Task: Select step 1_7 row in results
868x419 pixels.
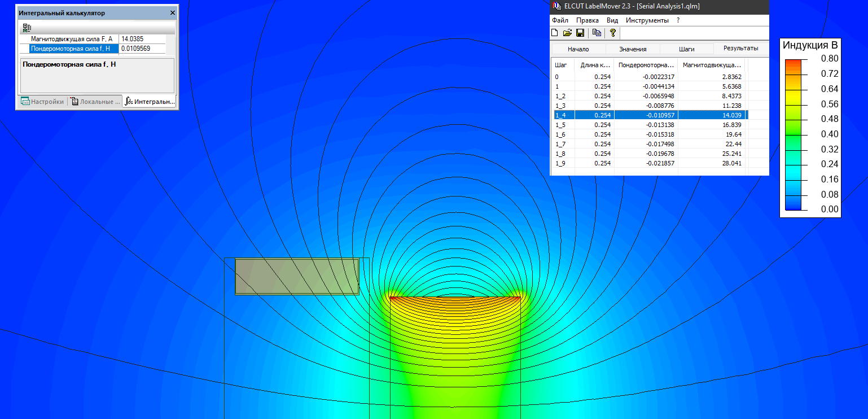Action: (x=649, y=144)
